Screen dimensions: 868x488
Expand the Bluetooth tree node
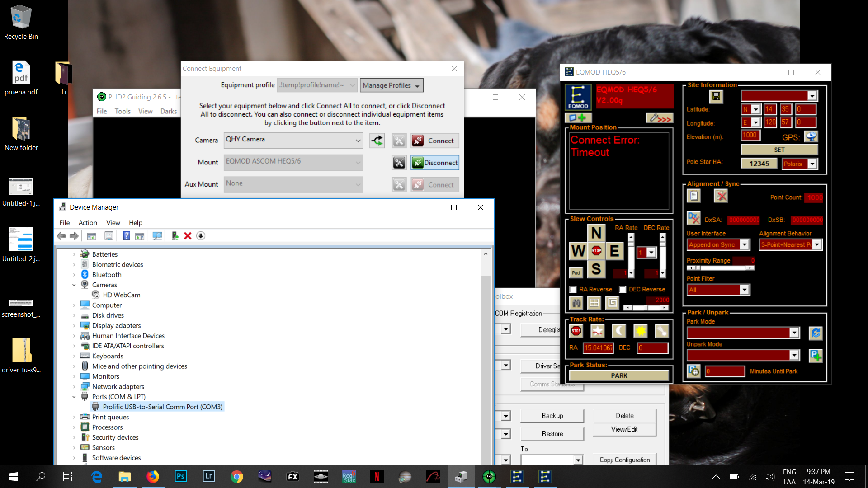coord(74,275)
